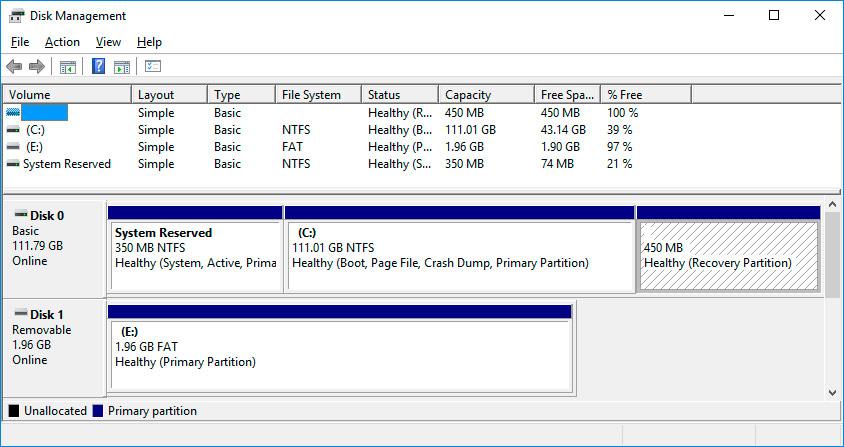844x447 pixels.
Task: Click the 74 MB free space cell
Action: click(557, 164)
